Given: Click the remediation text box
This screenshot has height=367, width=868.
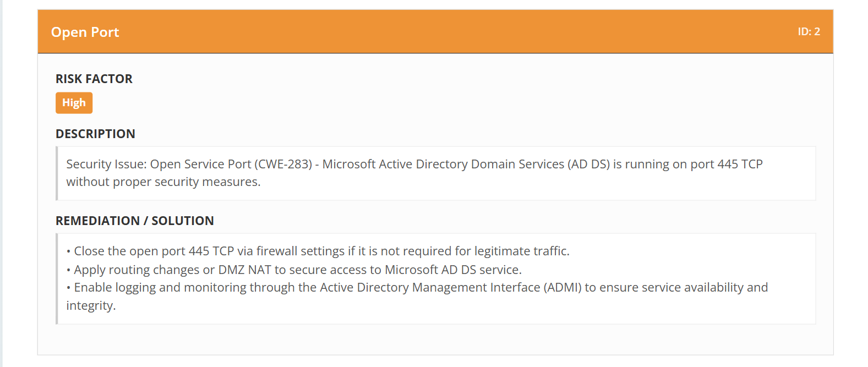Looking at the screenshot, I should point(435,279).
